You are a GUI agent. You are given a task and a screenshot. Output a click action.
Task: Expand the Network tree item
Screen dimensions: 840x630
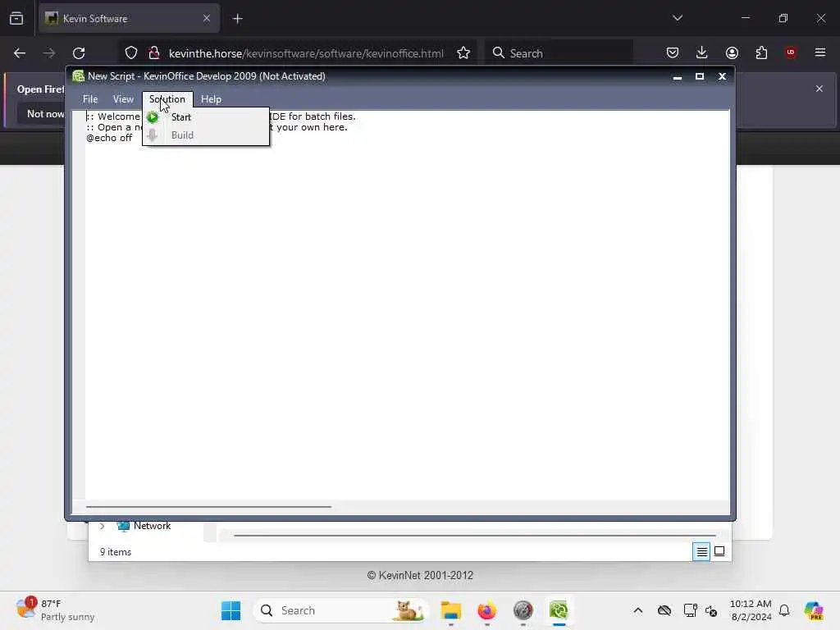tap(103, 526)
